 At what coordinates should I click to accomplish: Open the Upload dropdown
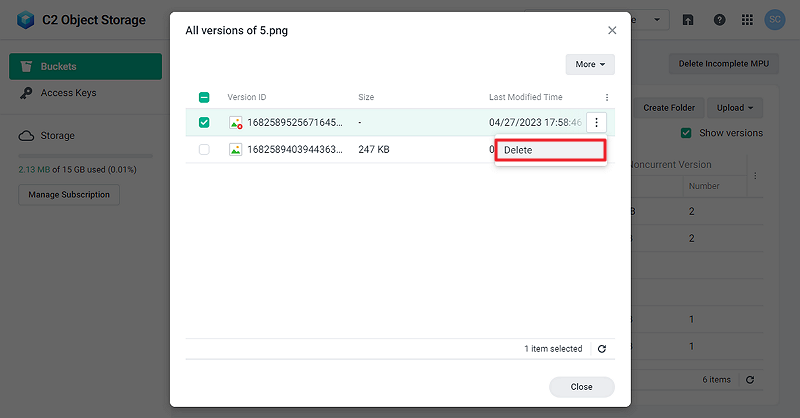(735, 108)
